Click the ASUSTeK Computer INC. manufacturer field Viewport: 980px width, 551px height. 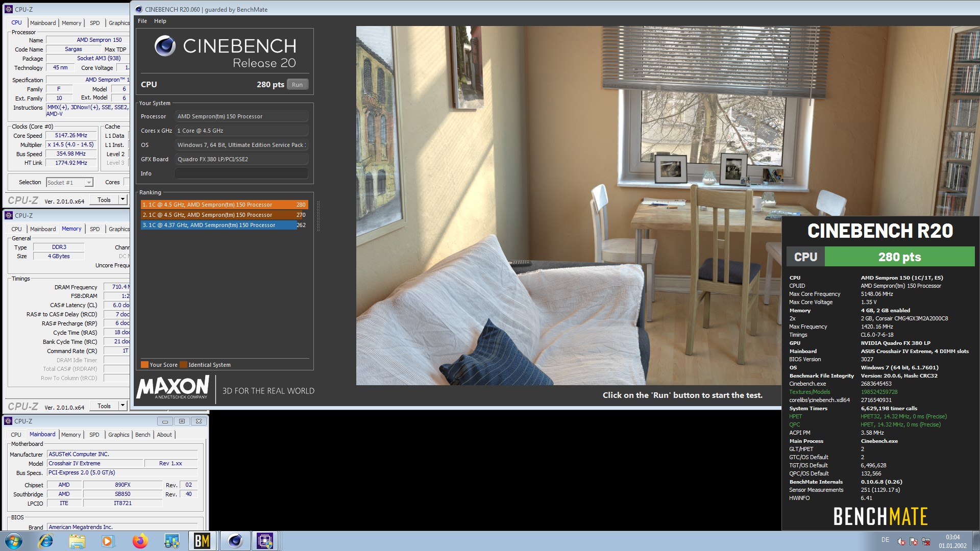(x=122, y=454)
